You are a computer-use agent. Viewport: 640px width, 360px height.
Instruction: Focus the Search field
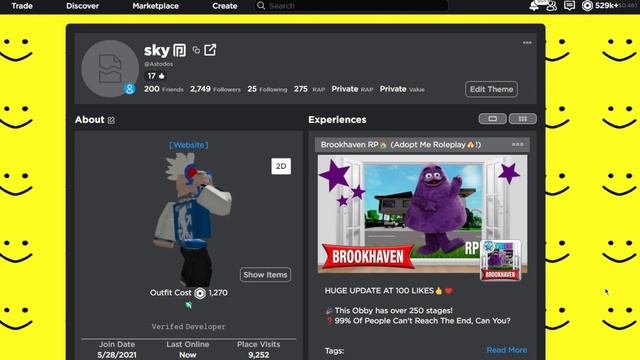(351, 6)
